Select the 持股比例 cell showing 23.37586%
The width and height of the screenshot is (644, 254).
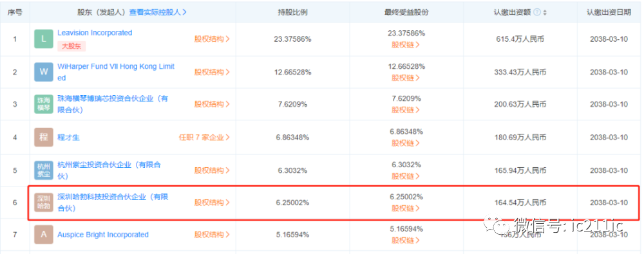tap(292, 39)
